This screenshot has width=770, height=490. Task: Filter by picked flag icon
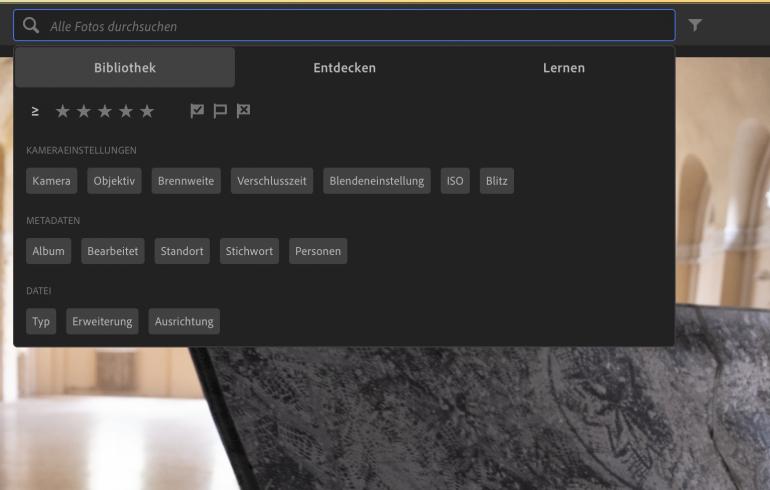click(197, 111)
